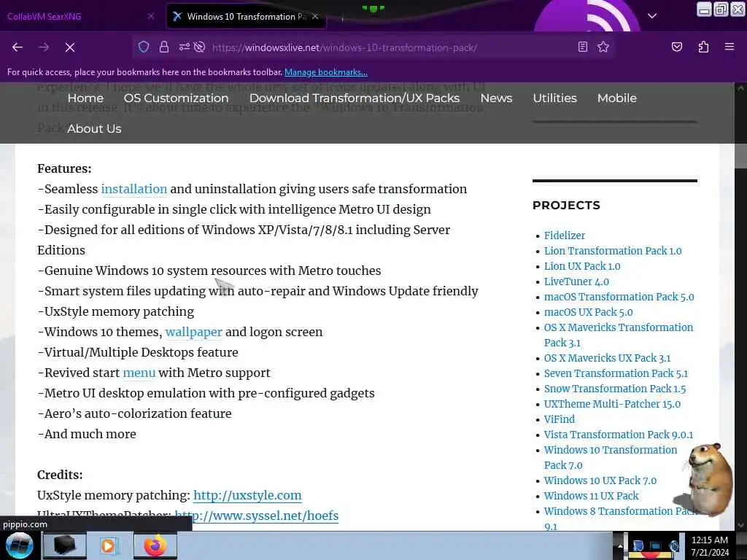747x560 pixels.
Task: Open the Firefox hamburger menu
Action: (x=729, y=47)
